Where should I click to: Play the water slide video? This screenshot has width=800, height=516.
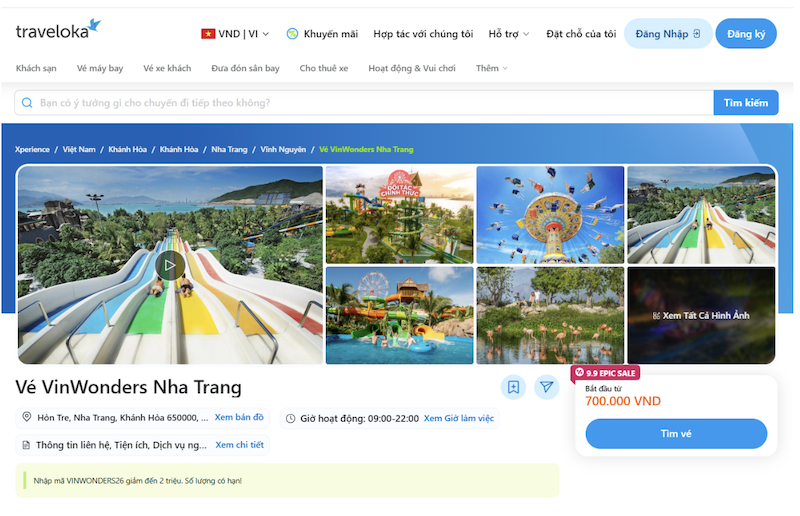point(169,265)
